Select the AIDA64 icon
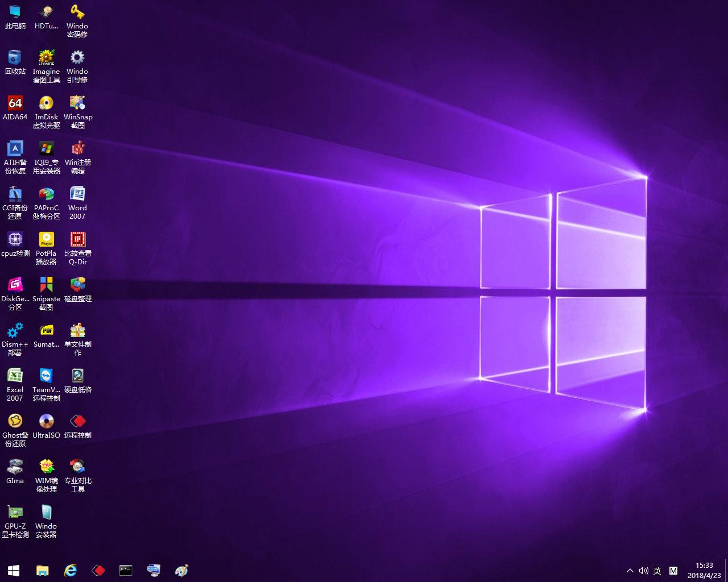Viewport: 728px width, 582px height. point(15,108)
